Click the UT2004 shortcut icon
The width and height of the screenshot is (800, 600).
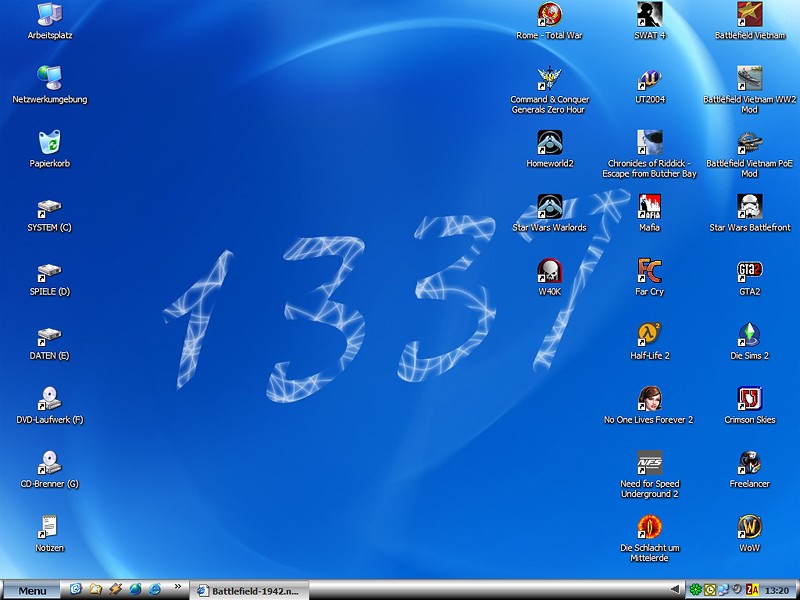point(649,79)
